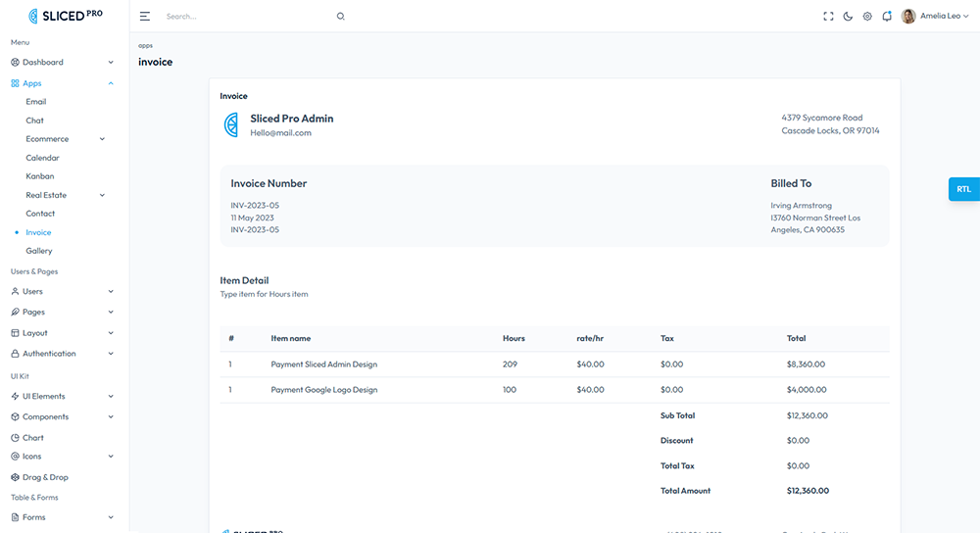Select Calendar in the Apps menu

click(42, 158)
